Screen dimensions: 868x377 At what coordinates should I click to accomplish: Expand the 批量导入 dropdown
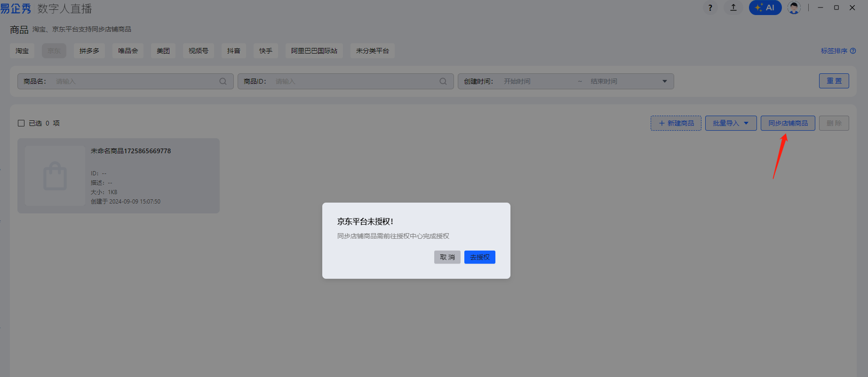(x=731, y=123)
